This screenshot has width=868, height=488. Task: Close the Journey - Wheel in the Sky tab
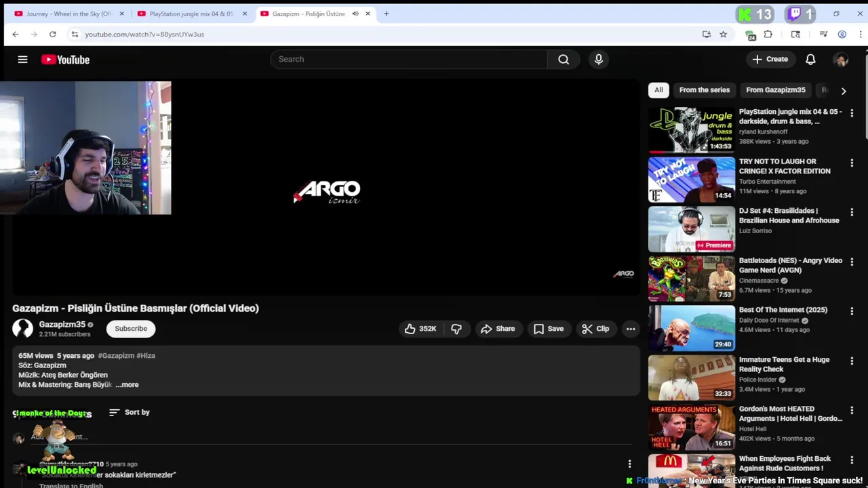coord(122,14)
